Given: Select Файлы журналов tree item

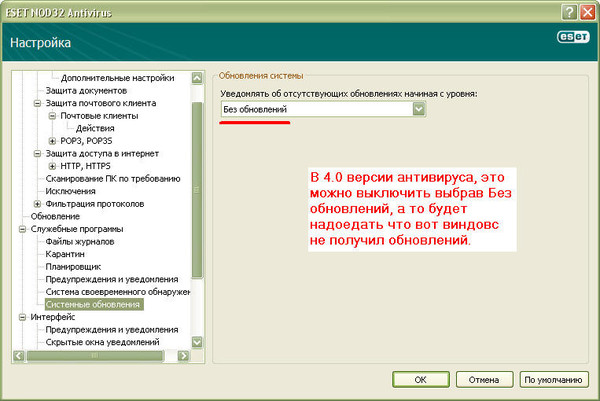Looking at the screenshot, I should pyautogui.click(x=80, y=241).
